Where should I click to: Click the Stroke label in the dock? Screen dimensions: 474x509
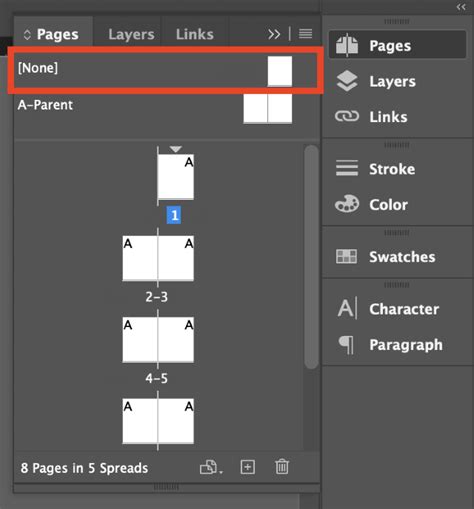(x=392, y=169)
